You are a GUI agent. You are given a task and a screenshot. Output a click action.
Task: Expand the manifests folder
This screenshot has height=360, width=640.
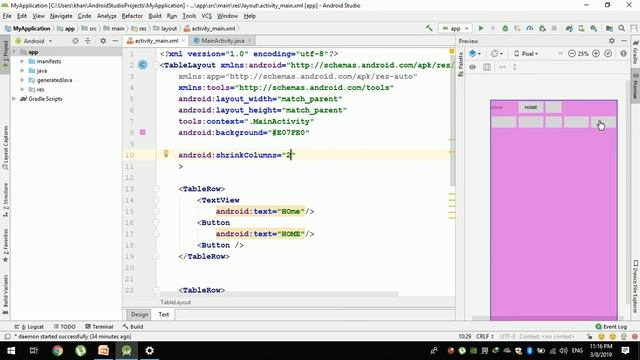pos(22,61)
